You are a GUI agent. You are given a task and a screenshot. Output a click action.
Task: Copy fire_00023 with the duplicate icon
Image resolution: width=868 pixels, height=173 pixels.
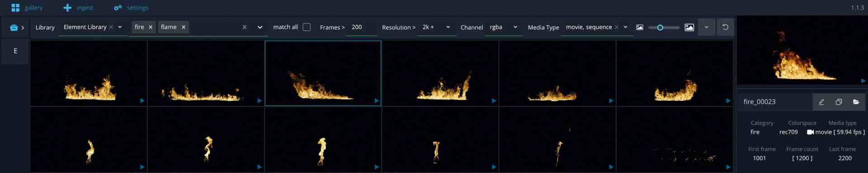pyautogui.click(x=839, y=102)
